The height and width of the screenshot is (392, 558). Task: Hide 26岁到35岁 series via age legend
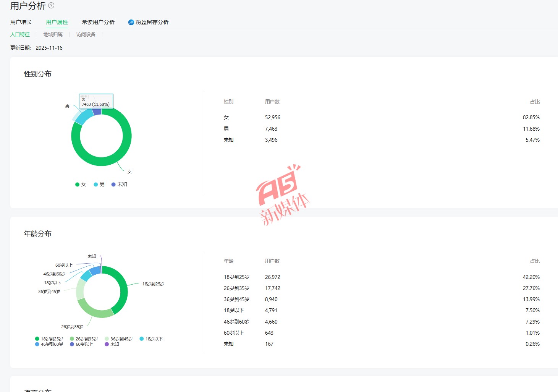(x=84, y=339)
